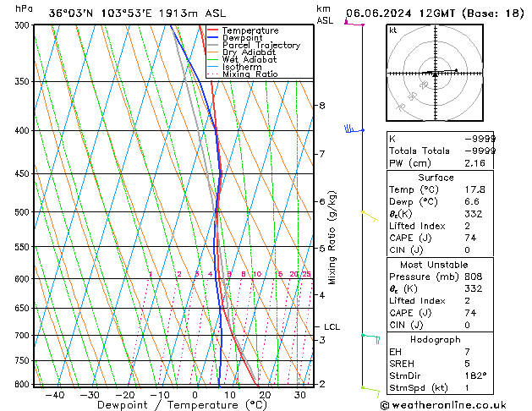Click the '350' pressure level label
This screenshot has width=532, height=411.
tap(24, 82)
